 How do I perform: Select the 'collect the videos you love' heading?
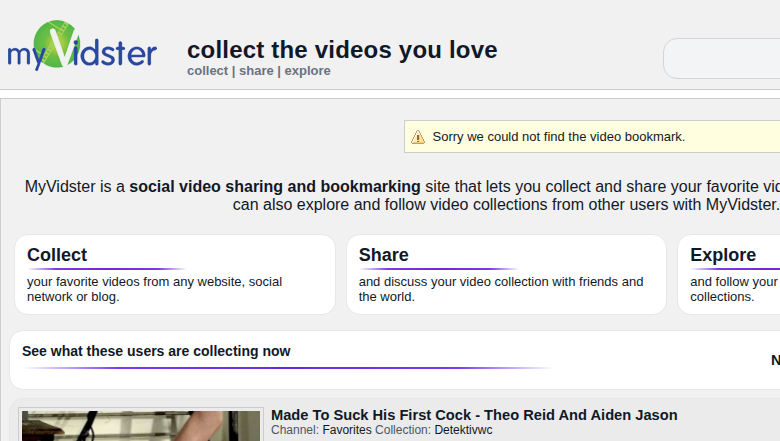coord(341,49)
